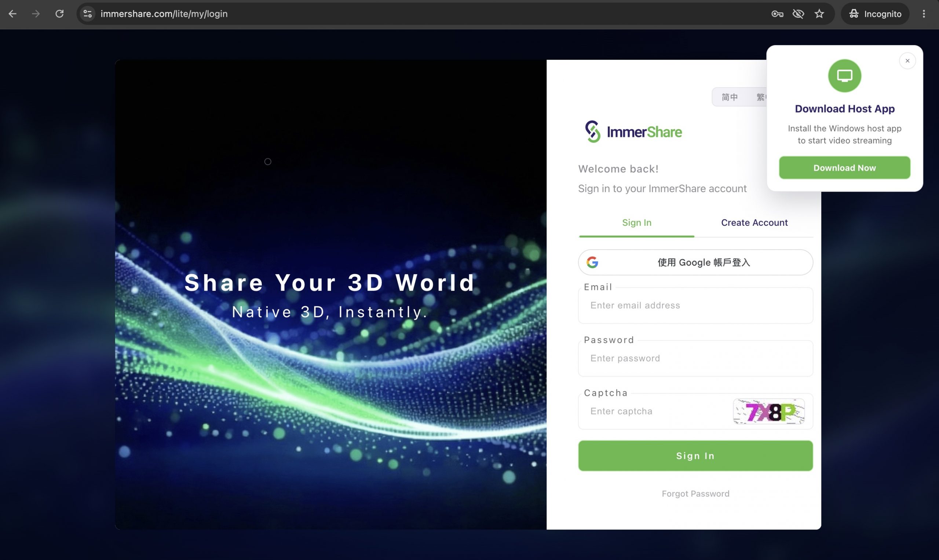Click the green monitor icon in popup
Image resolution: width=939 pixels, height=560 pixels.
[845, 75]
